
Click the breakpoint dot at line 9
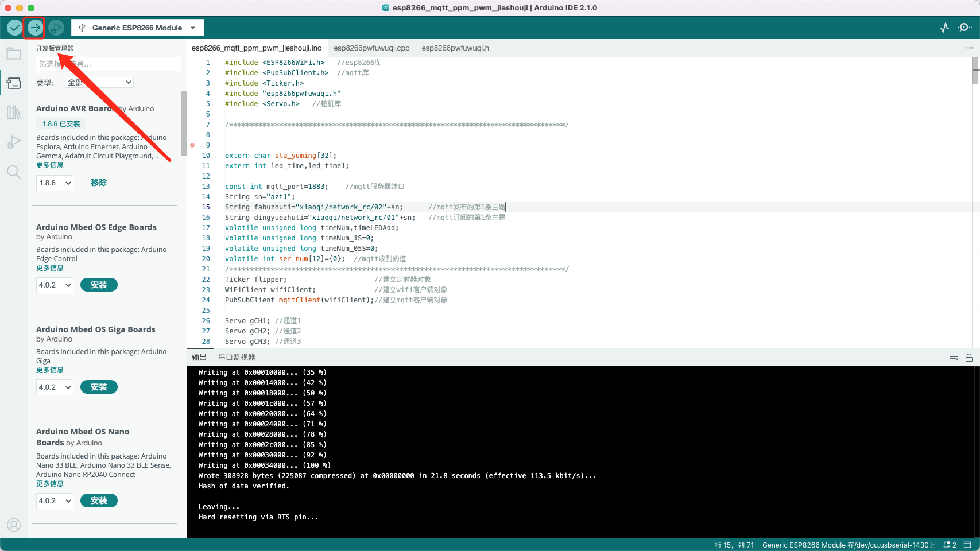point(192,145)
